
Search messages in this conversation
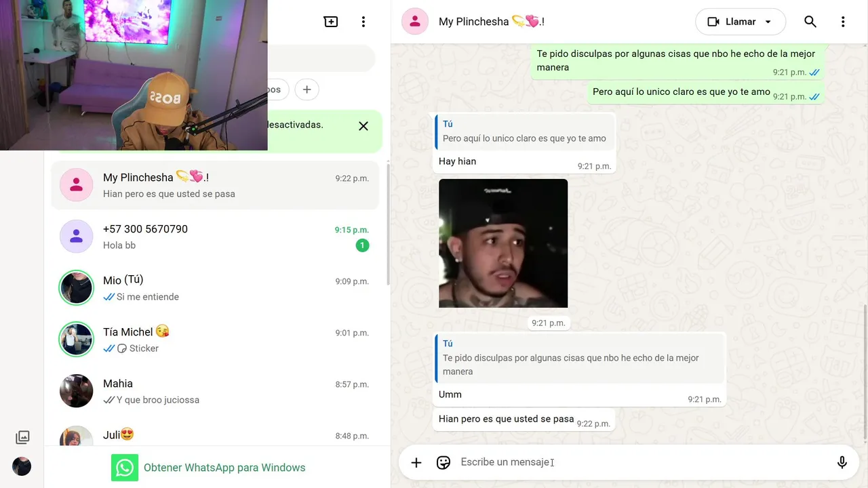click(x=810, y=22)
